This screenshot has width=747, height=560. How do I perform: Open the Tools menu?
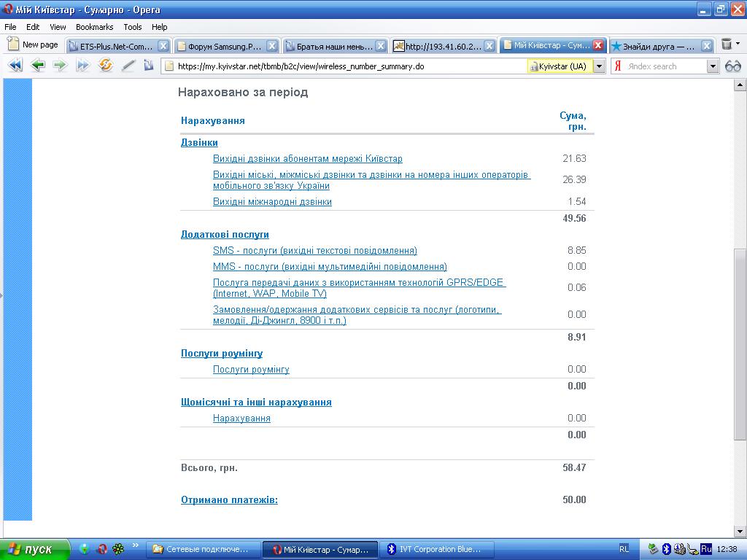point(133,27)
